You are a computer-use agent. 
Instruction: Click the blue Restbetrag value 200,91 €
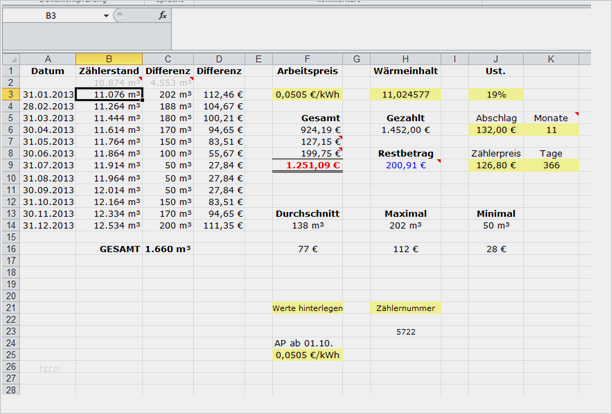click(404, 165)
